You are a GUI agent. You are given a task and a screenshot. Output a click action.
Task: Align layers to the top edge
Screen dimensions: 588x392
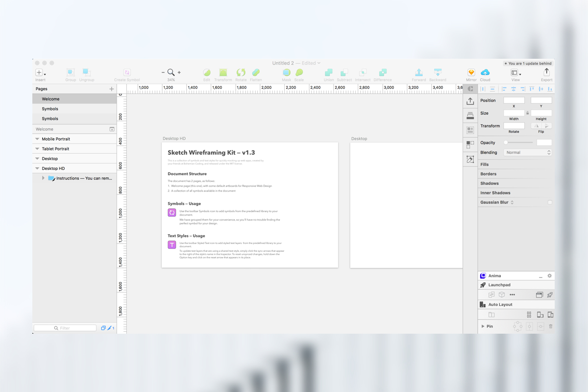point(532,89)
